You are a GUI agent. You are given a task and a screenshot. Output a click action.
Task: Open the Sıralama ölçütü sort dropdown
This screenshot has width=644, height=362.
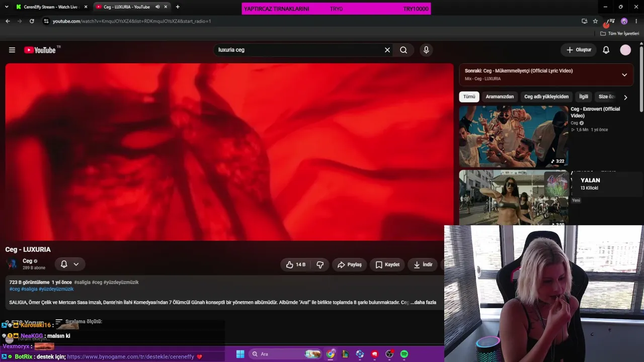pos(78,321)
